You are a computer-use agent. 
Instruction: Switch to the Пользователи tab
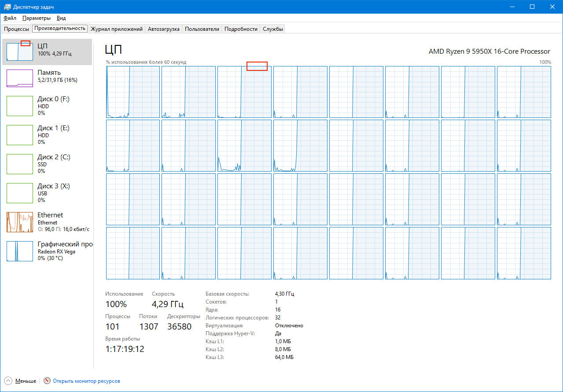201,29
